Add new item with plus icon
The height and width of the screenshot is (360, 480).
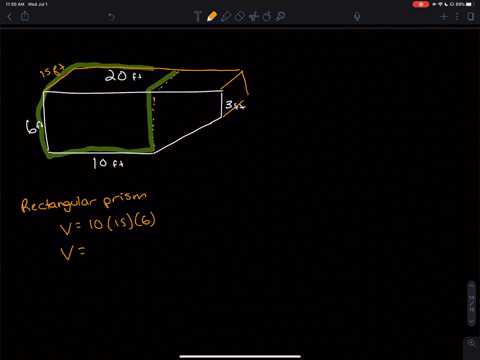444,16
